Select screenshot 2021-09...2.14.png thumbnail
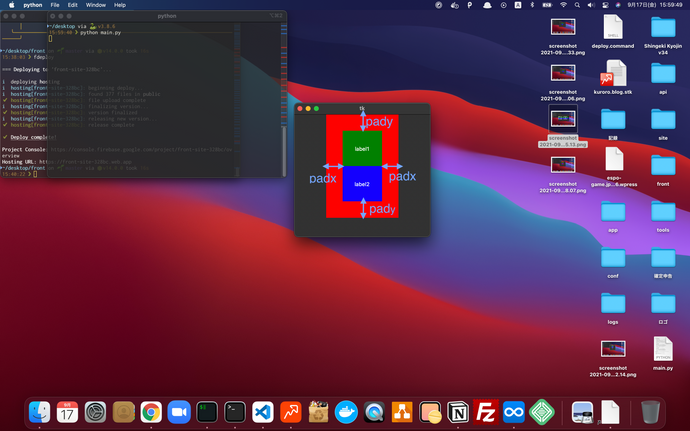 point(613,349)
